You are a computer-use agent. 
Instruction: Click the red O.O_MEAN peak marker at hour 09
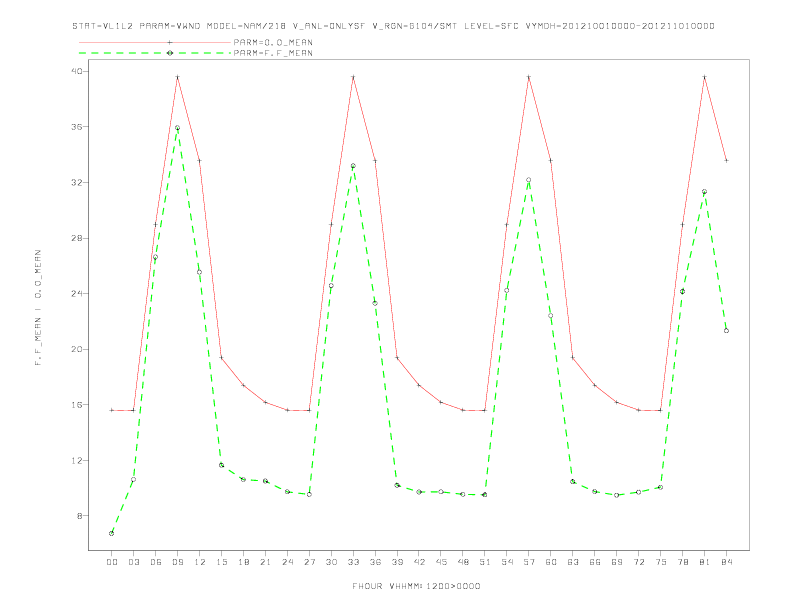point(177,77)
